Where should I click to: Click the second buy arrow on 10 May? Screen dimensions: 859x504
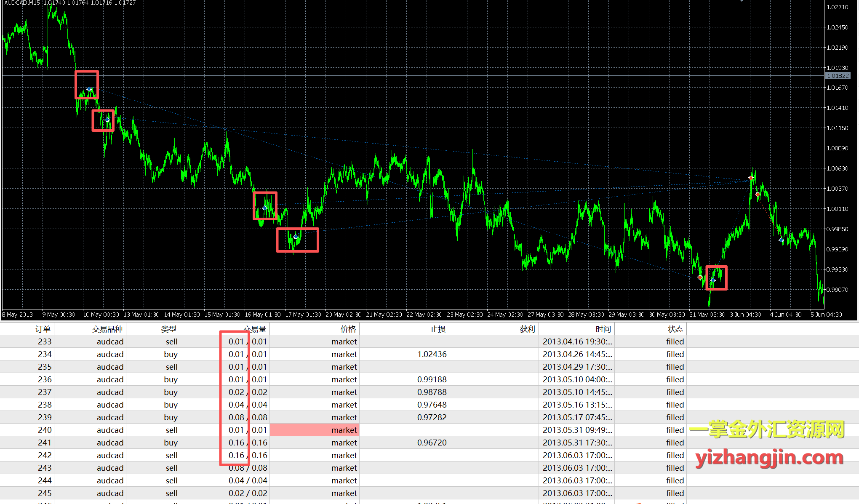[x=107, y=120]
